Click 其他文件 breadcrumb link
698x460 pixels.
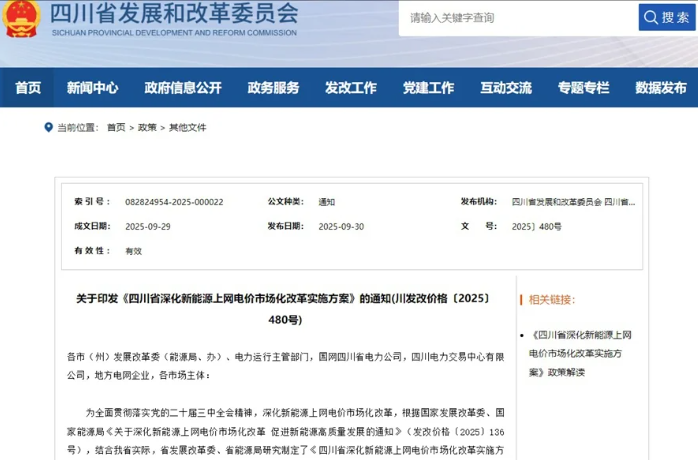point(187,128)
